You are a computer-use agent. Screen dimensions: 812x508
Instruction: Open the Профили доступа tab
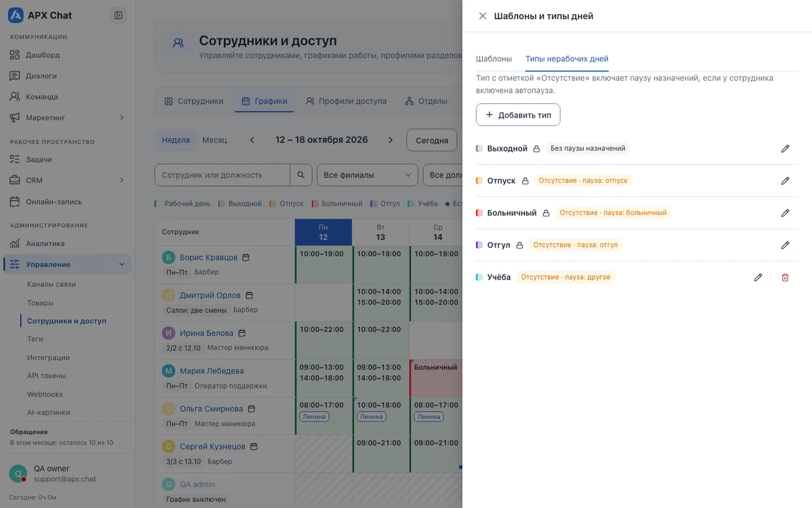click(346, 101)
